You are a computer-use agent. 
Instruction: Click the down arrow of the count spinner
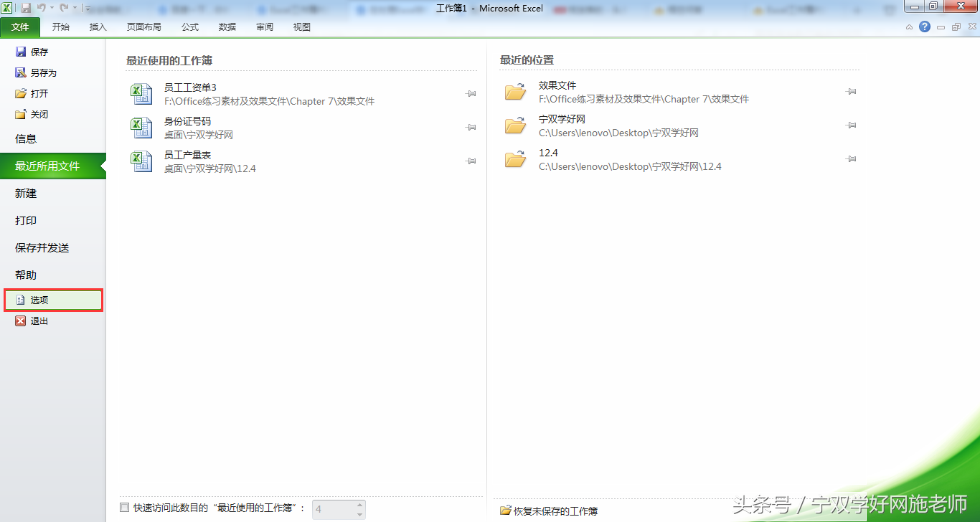tap(360, 514)
